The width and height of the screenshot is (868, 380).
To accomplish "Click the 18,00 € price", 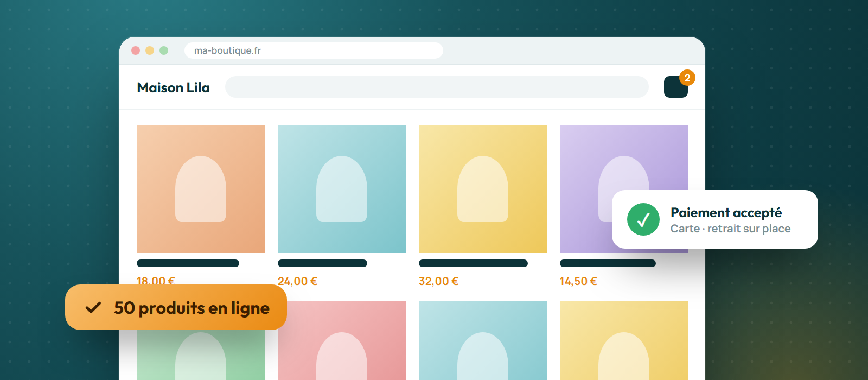I will (x=156, y=280).
